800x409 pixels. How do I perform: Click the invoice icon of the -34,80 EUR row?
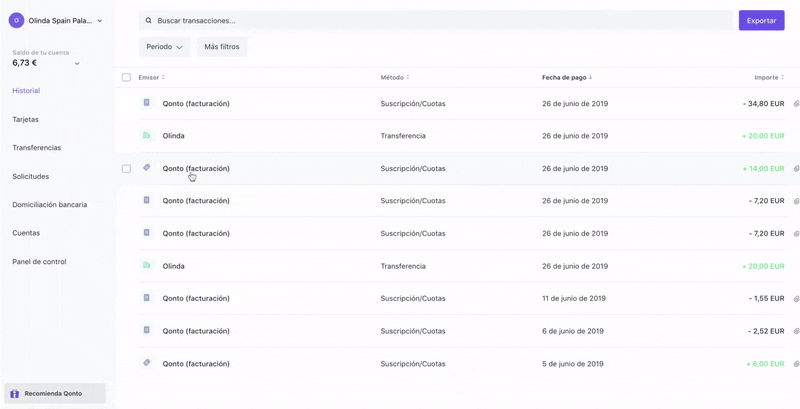pos(146,103)
